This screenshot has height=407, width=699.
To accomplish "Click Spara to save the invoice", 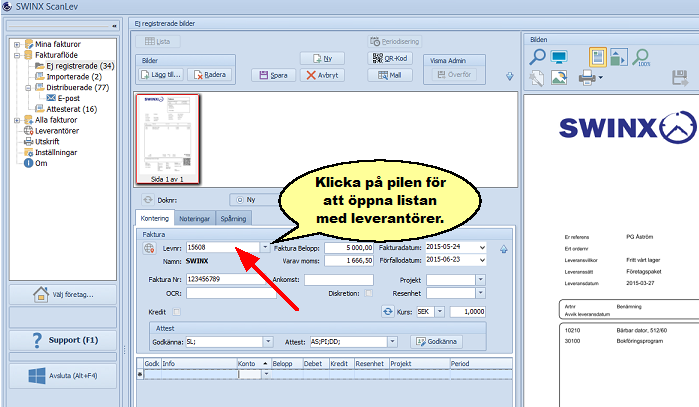I will [x=274, y=75].
